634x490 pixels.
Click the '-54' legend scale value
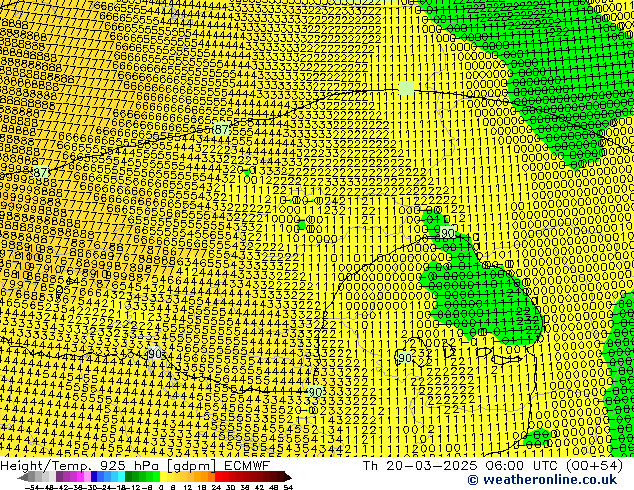[x=32, y=488]
